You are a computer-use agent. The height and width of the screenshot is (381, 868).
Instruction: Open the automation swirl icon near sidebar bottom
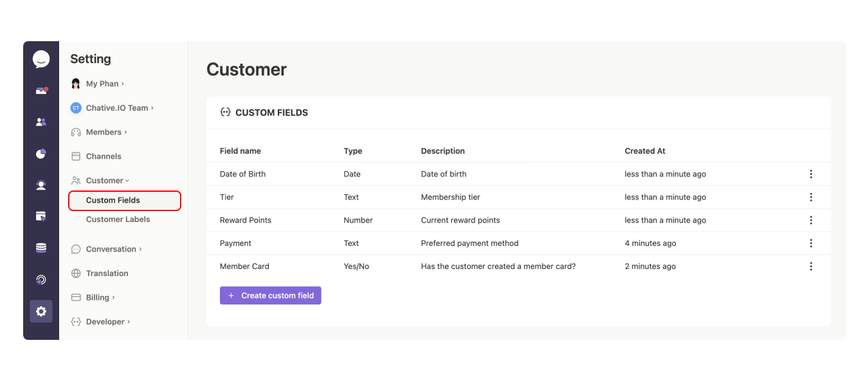(x=41, y=280)
